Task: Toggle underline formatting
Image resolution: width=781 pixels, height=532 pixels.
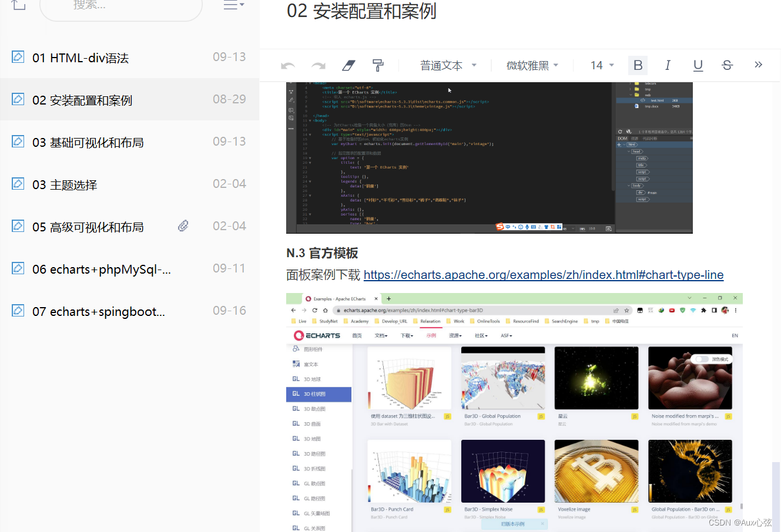Action: (698, 65)
